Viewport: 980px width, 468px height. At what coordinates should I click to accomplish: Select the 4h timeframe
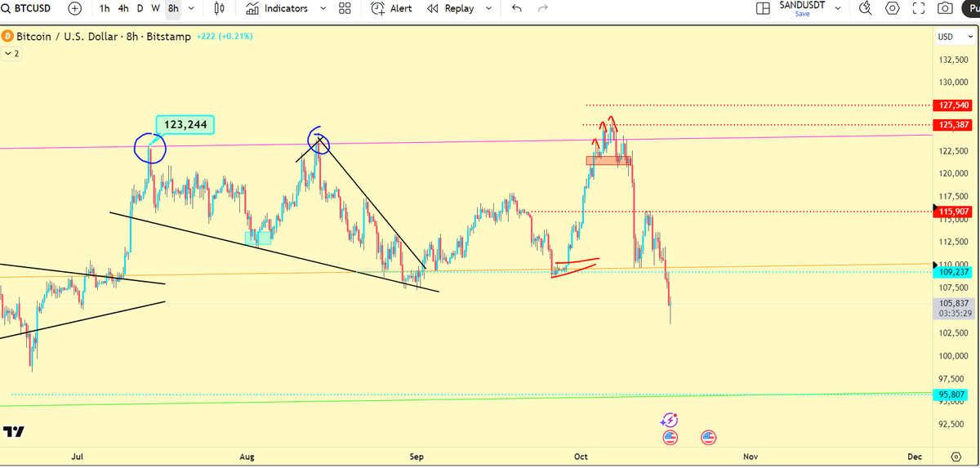tap(123, 8)
